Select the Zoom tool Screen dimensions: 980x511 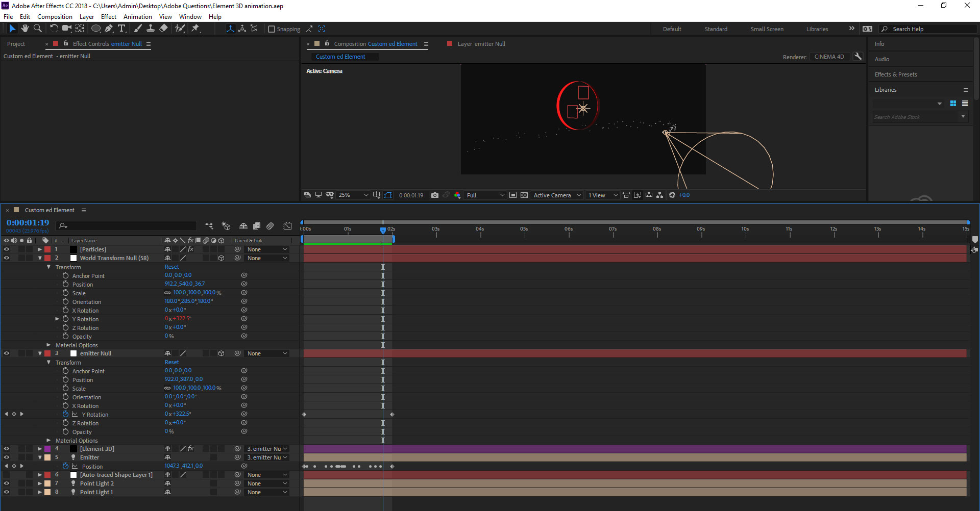[37, 29]
